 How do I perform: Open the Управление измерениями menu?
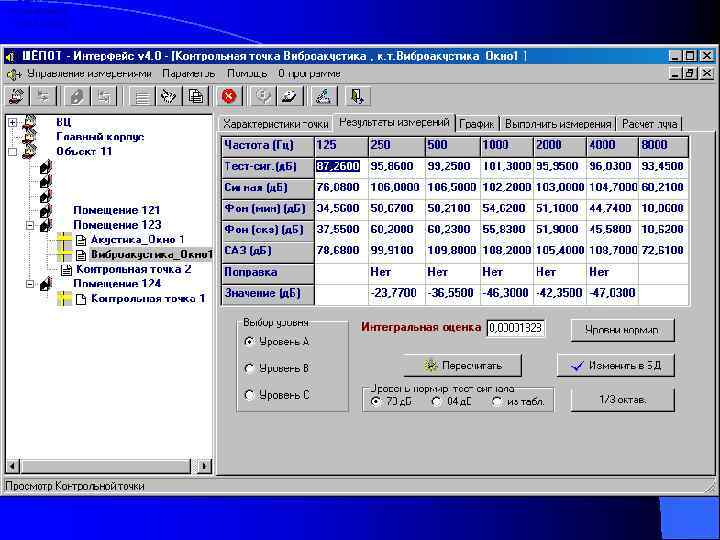point(89,73)
